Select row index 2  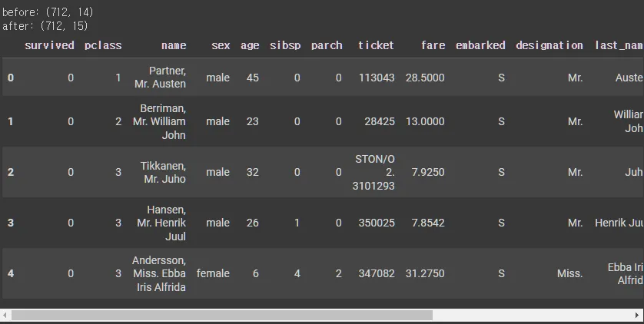[11, 172]
